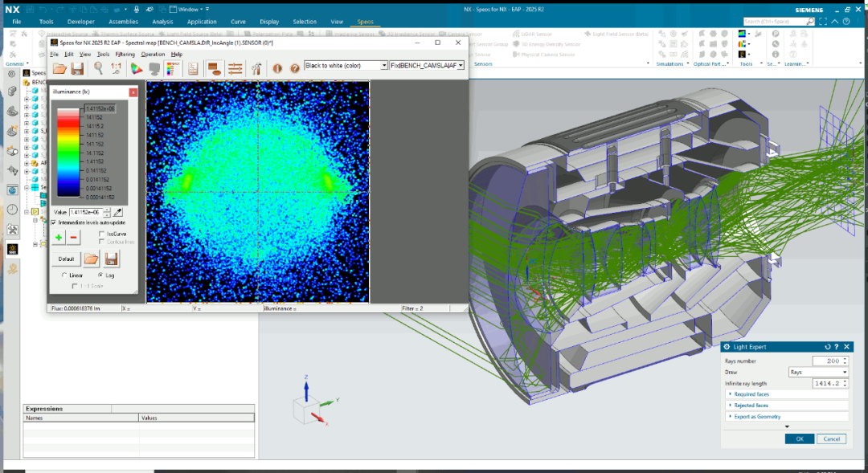Image resolution: width=868 pixels, height=473 pixels.
Task: Open the Filtering menu in Spectral map
Action: [125, 55]
